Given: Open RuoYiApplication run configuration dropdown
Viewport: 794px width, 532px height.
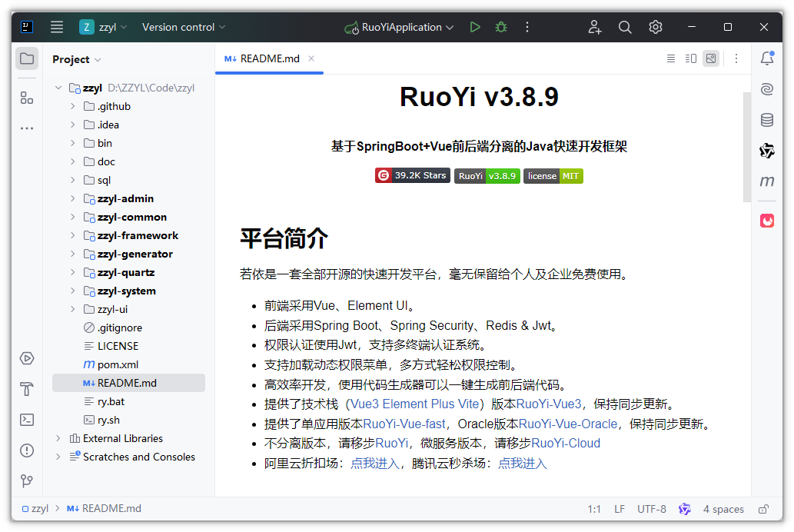Looking at the screenshot, I should pos(399,28).
